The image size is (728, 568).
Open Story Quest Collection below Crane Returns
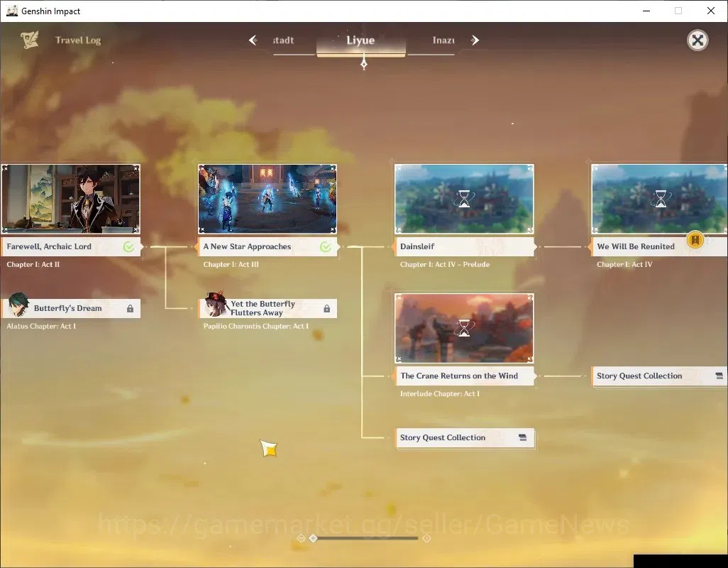pos(465,438)
